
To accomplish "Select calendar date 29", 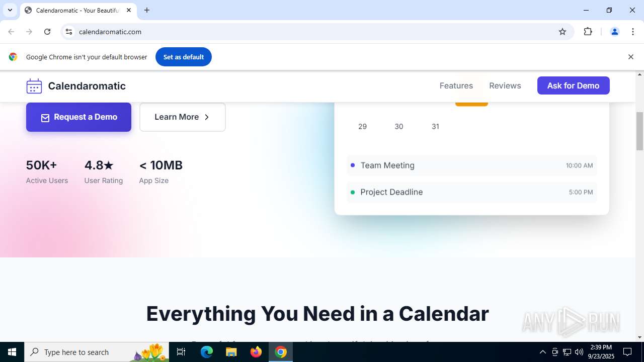I will 362,127.
